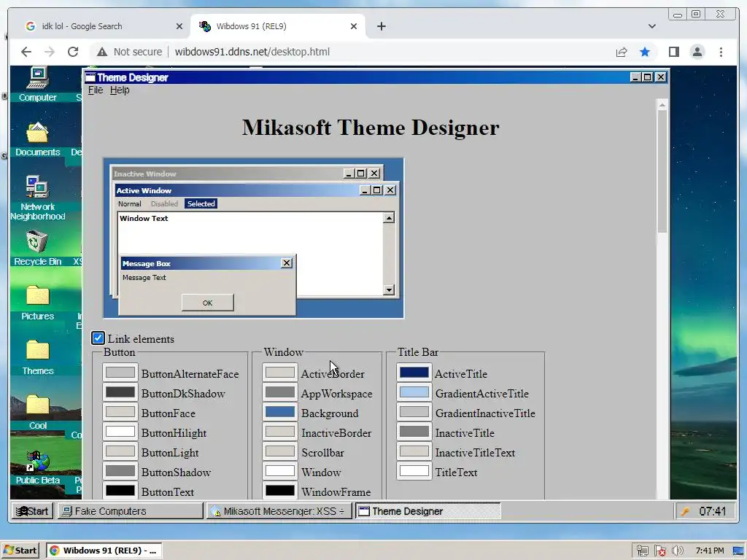
Task: Click the host volume tray icon
Action: 677,551
